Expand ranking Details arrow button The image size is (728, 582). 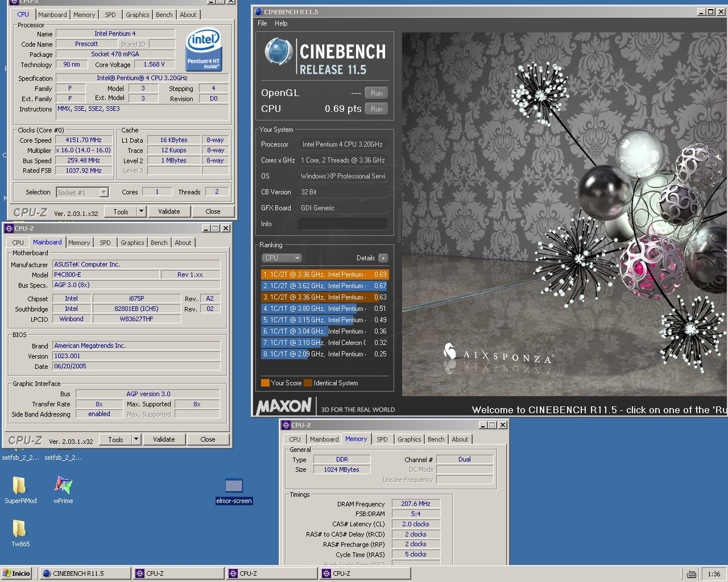click(383, 258)
